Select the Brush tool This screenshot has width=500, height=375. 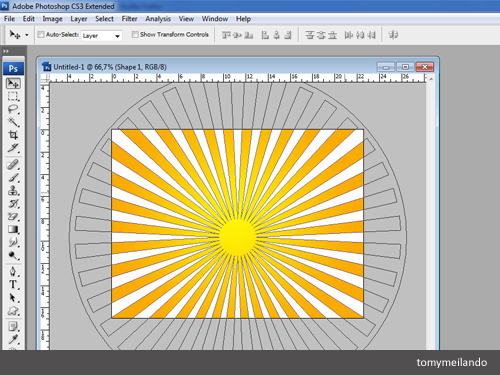pos(13,178)
